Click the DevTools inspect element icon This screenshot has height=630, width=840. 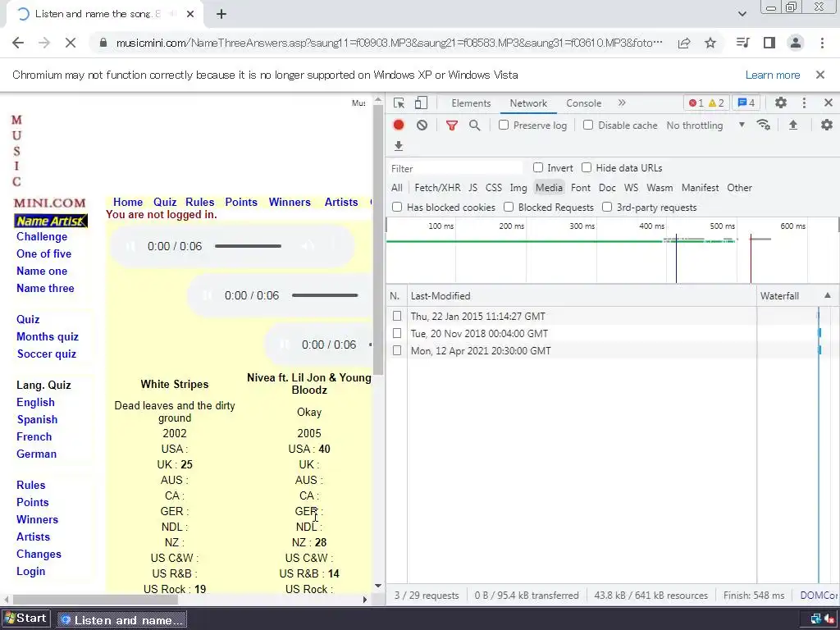click(399, 103)
